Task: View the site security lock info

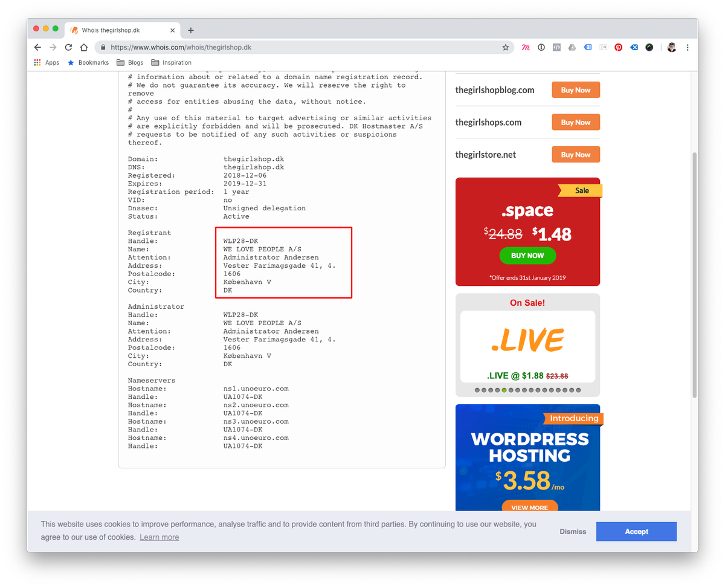Action: click(x=104, y=47)
